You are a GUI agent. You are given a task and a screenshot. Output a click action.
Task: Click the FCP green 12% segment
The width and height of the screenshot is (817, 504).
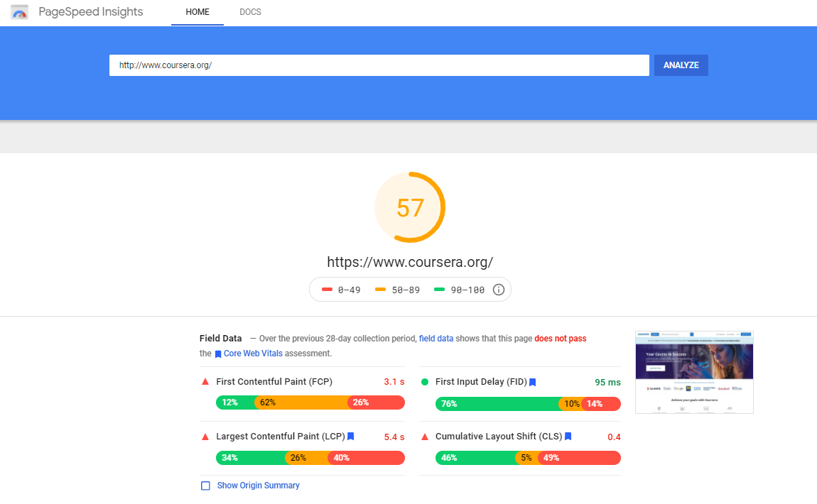(x=235, y=402)
